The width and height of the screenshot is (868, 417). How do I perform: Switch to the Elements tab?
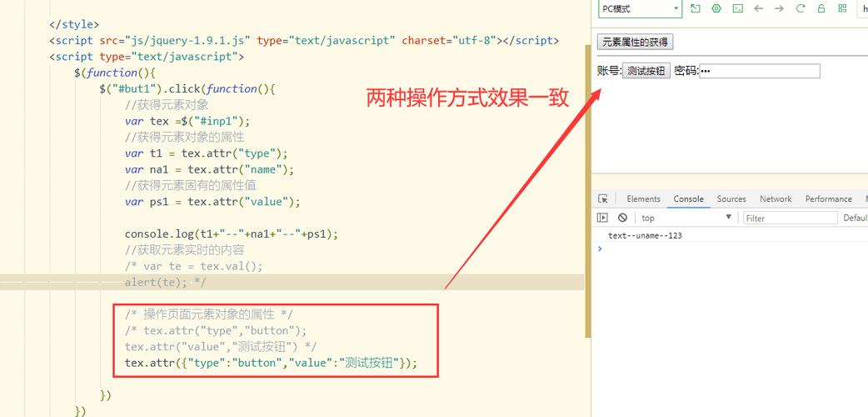(x=643, y=198)
